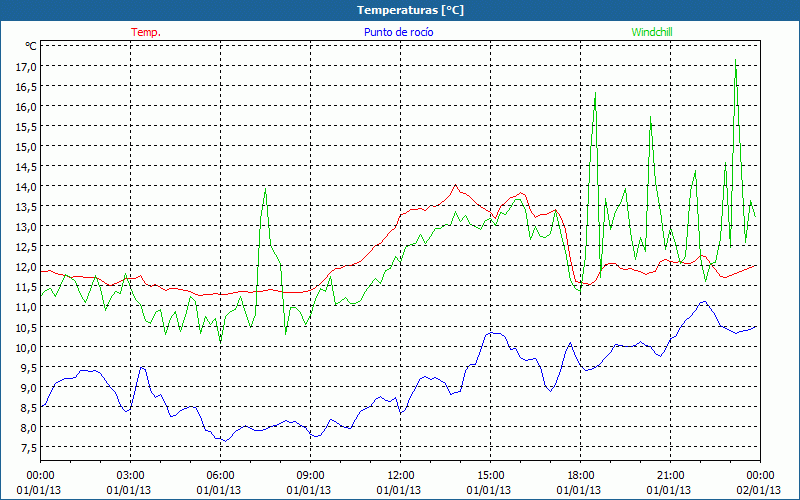This screenshot has height=500, width=800.
Task: Click the '9,5' y-axis value
Action: 29,367
